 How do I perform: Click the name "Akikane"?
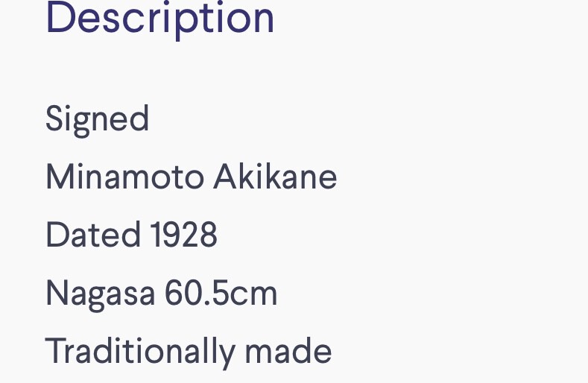275,177
